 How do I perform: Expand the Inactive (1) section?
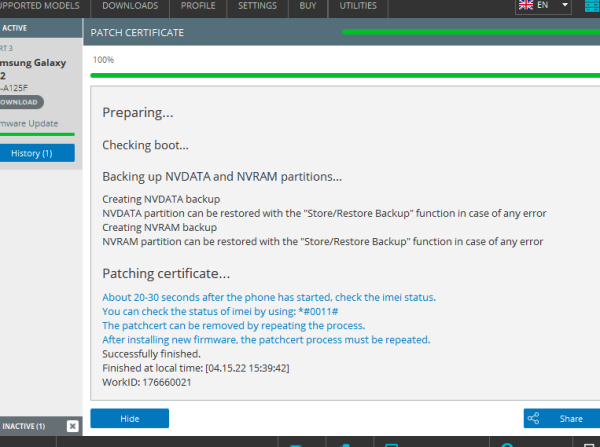(x=25, y=426)
